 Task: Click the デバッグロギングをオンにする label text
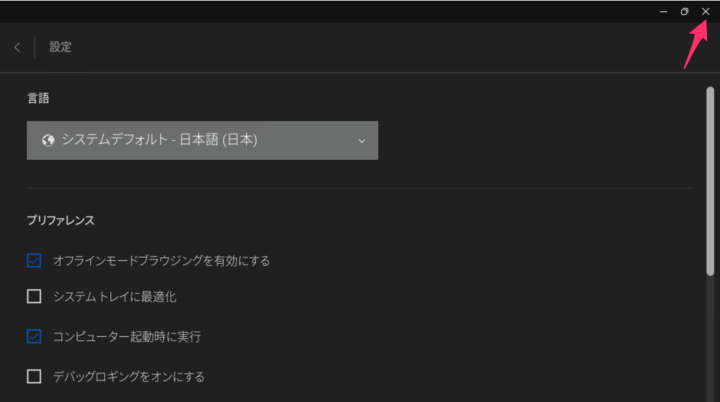click(129, 377)
